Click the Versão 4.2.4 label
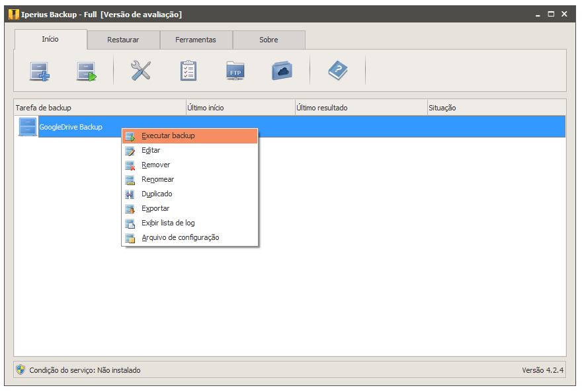This screenshot has height=392, width=582. 542,370
